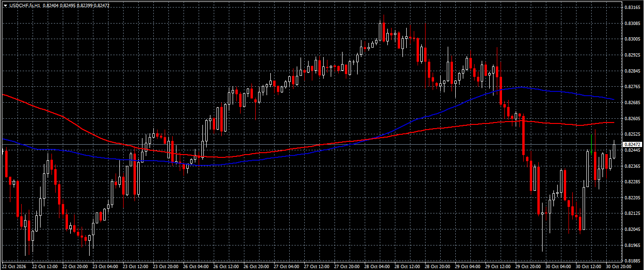The image size is (644, 270).
Task: Click the 0.81885 price scale label
Action: (x=632, y=261)
